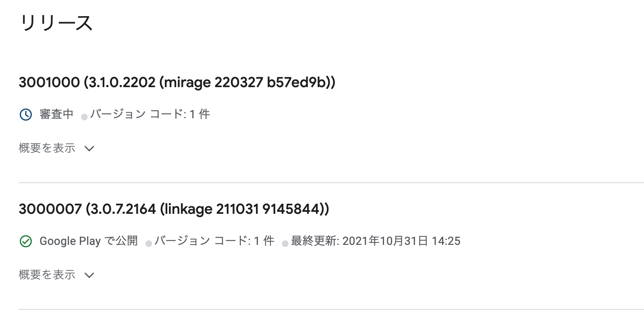Viewport: 644px width, 330px height.
Task: Click the gray dot after 審査中
Action: 84,117
